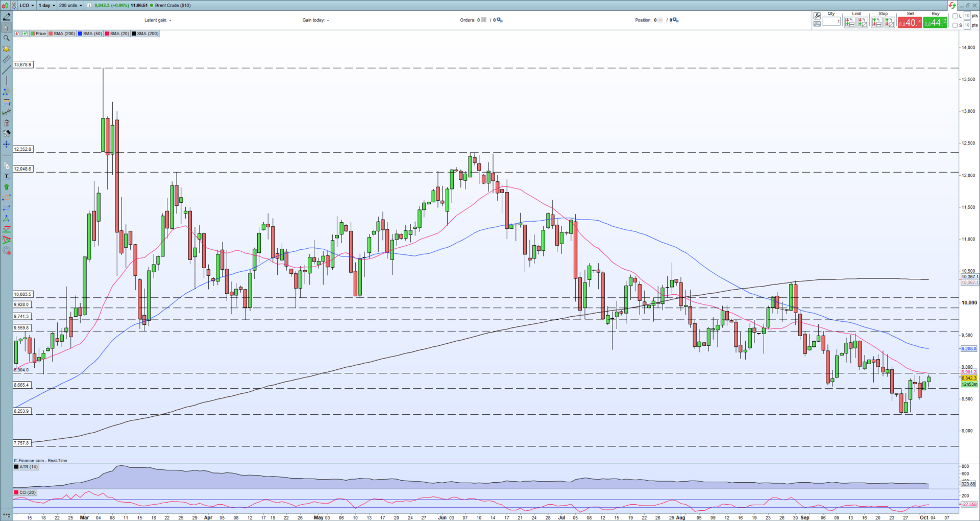Select the arrow cursor tool
980x521 pixels.
[x=7, y=28]
